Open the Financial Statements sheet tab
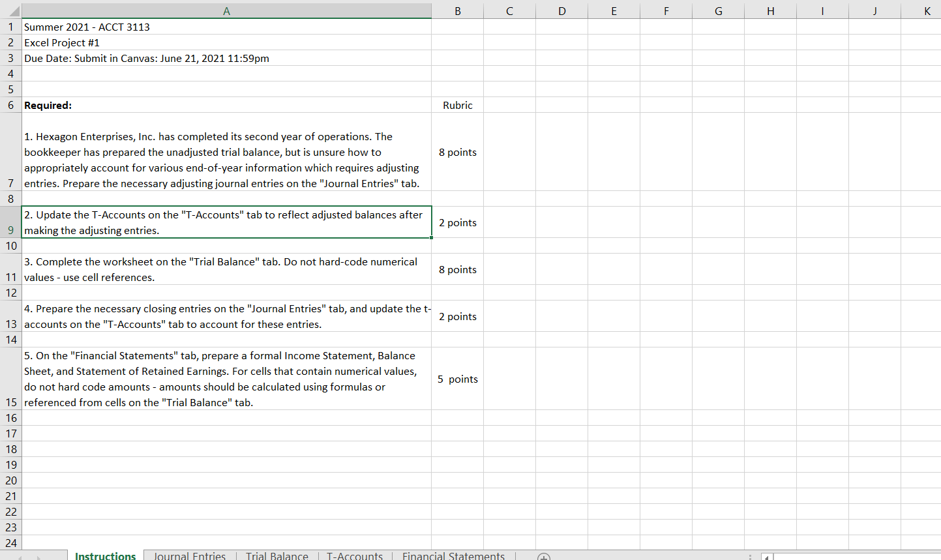The image size is (941, 560). tap(453, 555)
